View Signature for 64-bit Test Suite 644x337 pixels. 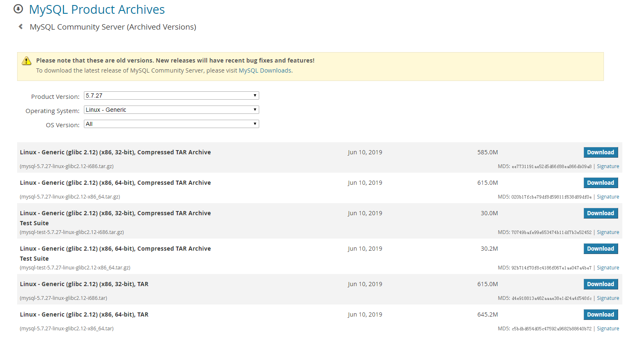pyautogui.click(x=608, y=268)
